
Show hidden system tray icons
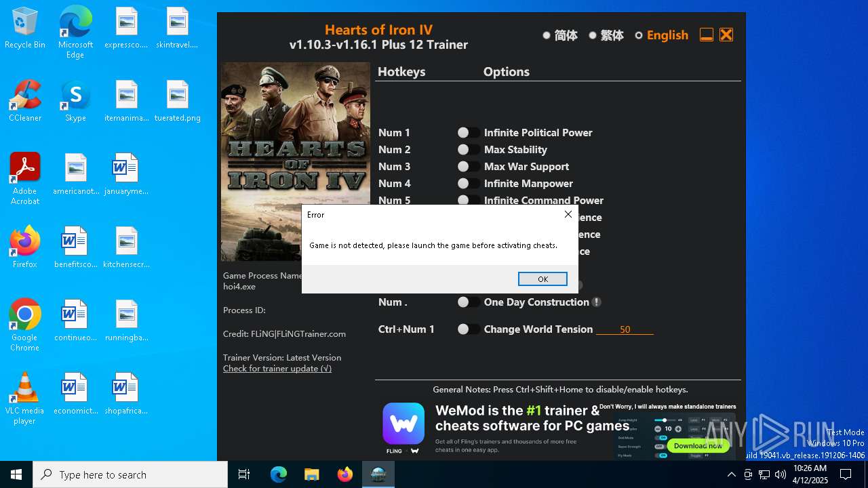(x=731, y=474)
